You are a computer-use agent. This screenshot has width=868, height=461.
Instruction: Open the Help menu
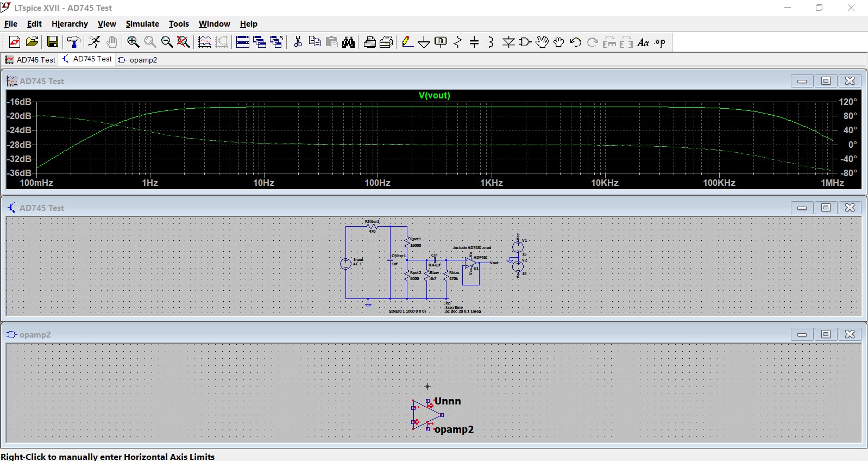(249, 24)
